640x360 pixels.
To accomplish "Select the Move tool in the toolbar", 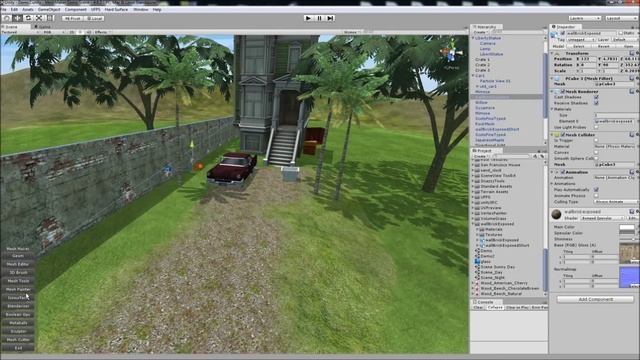I will (18, 18).
